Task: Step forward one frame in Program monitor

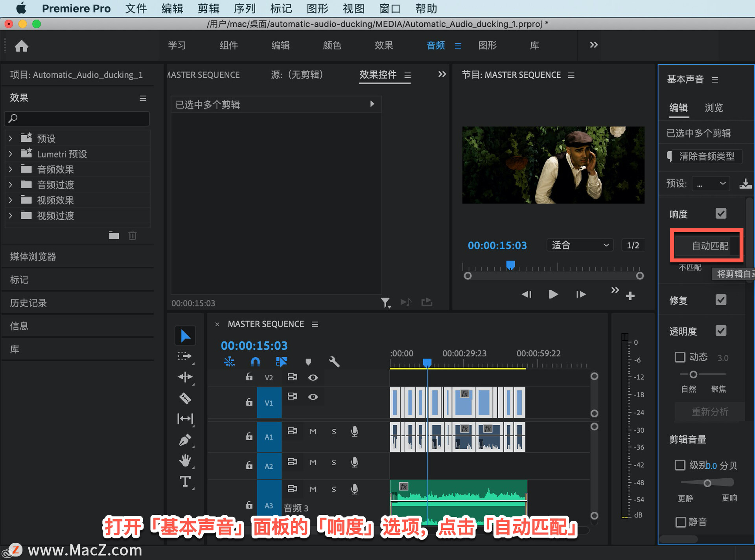Action: 581,294
